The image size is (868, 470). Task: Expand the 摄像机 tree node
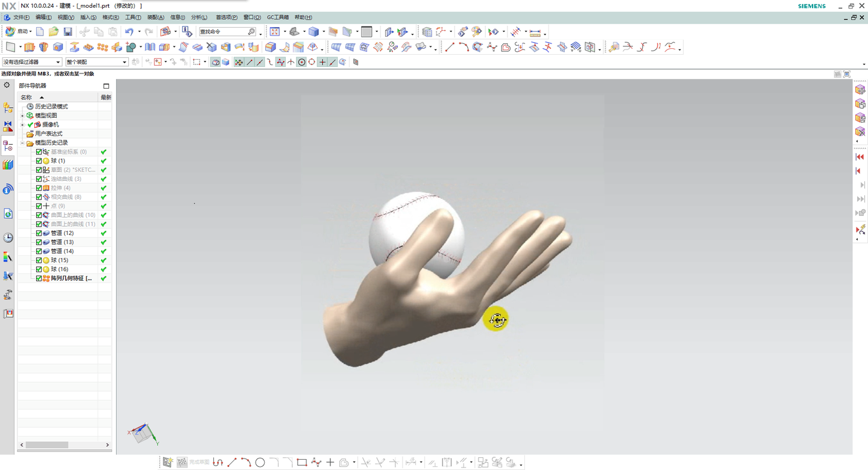[x=22, y=125]
